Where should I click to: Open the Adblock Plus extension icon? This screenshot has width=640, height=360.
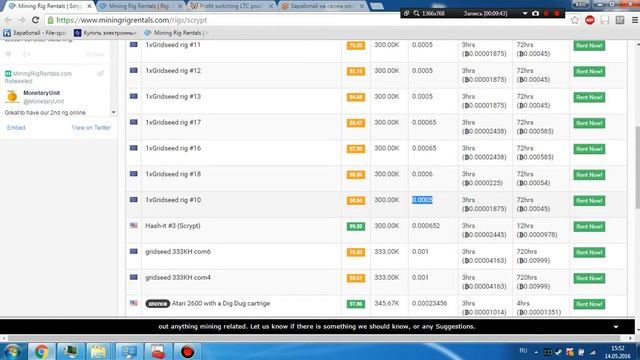589,20
